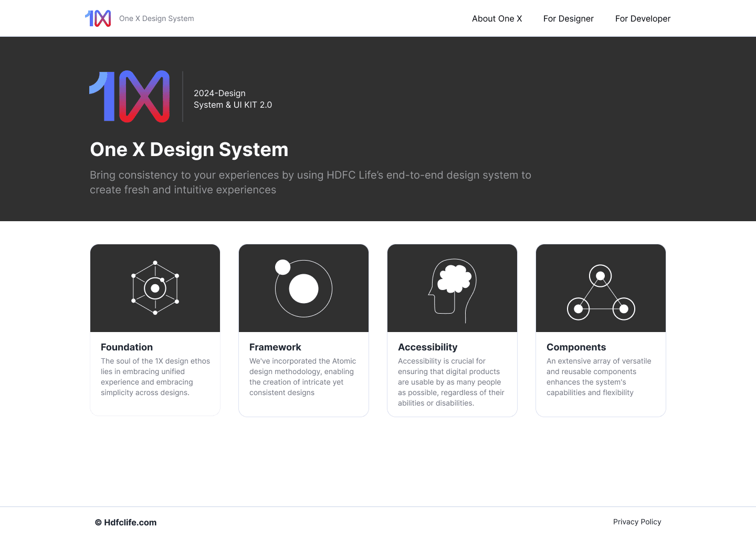Click the 2024-Design System & UI KIT 2.0 text

click(233, 99)
